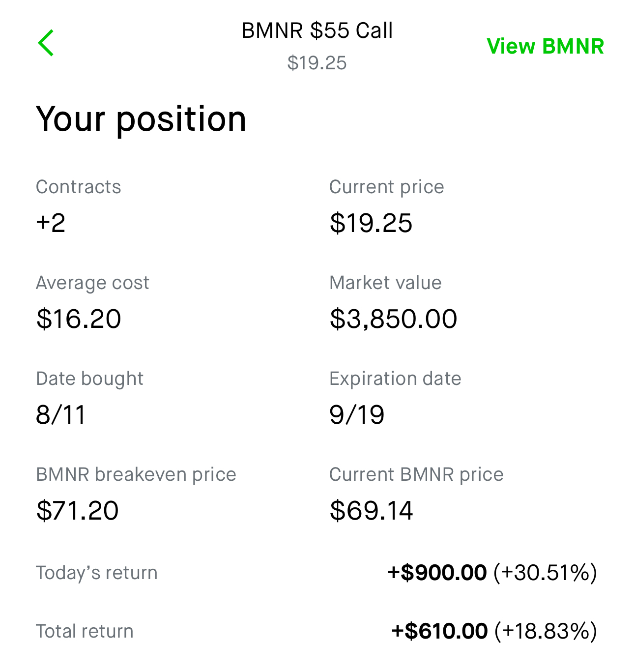634x672 pixels.
Task: Select the Total return label
Action: click(85, 631)
